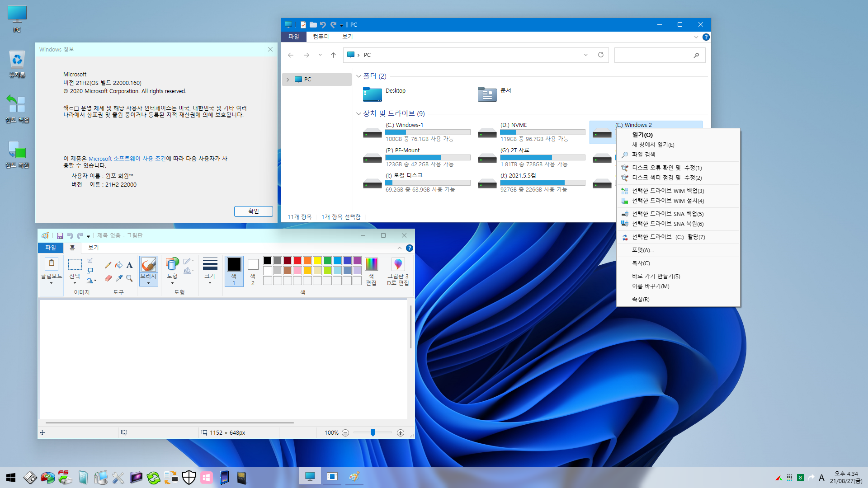Open the 선택 dropdown arrow
The image size is (868, 488).
[x=75, y=279]
